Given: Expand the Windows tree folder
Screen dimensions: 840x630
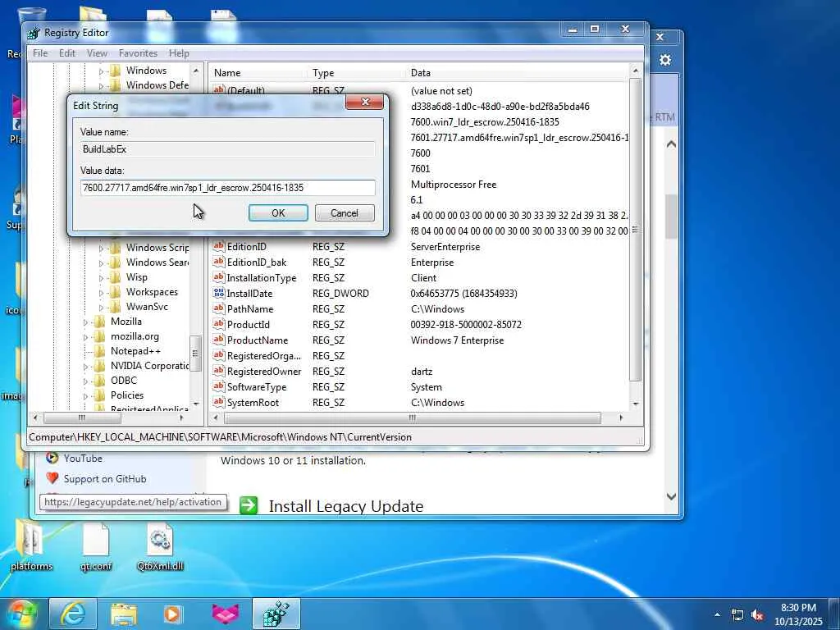Looking at the screenshot, I should pyautogui.click(x=101, y=71).
